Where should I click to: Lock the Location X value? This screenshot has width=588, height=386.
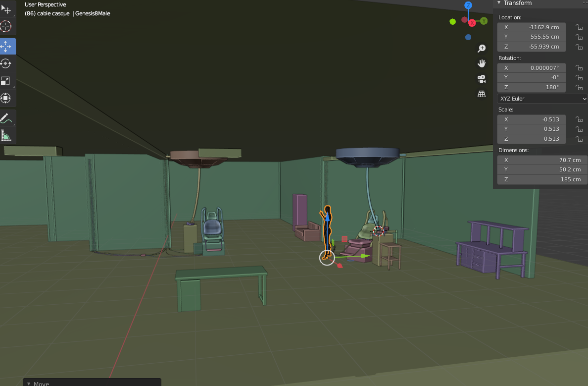coord(578,27)
